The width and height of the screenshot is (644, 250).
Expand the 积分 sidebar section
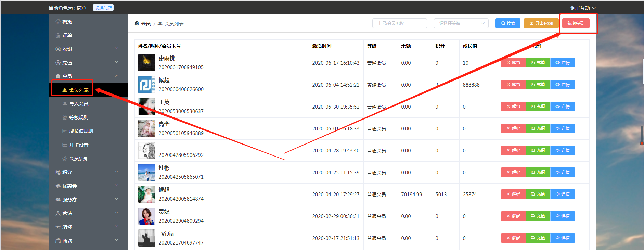coord(88,172)
